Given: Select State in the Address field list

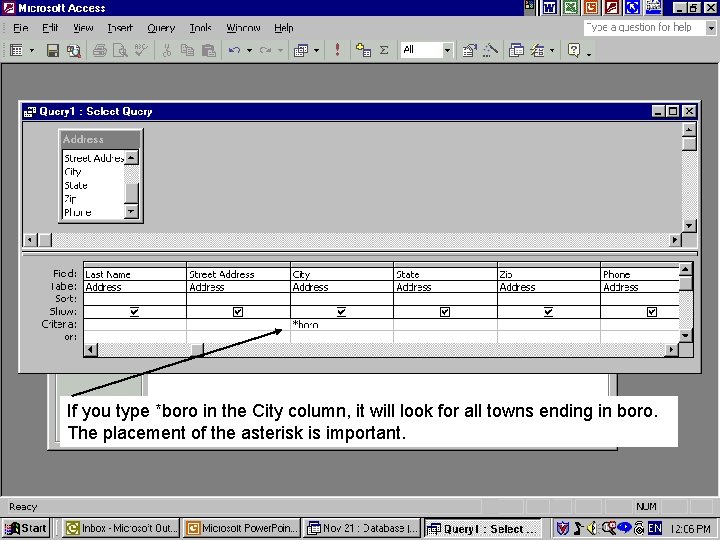Looking at the screenshot, I should [76, 185].
